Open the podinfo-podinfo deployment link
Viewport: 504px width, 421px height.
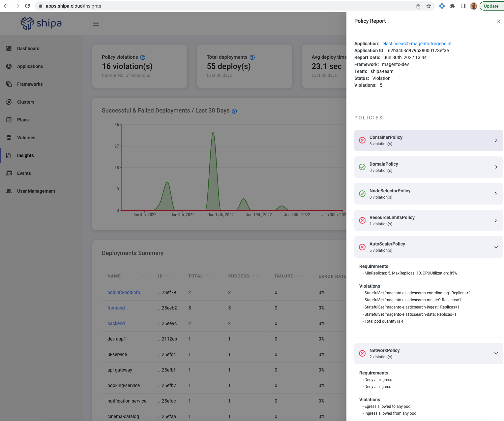(x=124, y=292)
